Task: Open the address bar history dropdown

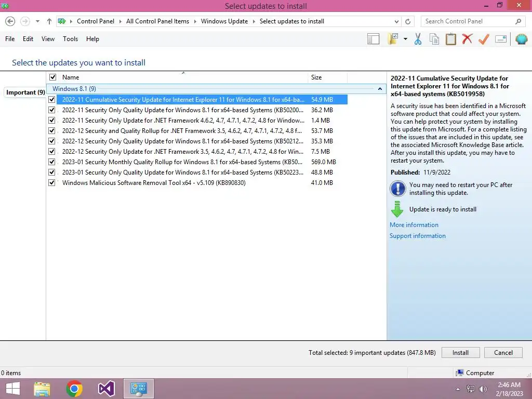Action: (x=396, y=21)
